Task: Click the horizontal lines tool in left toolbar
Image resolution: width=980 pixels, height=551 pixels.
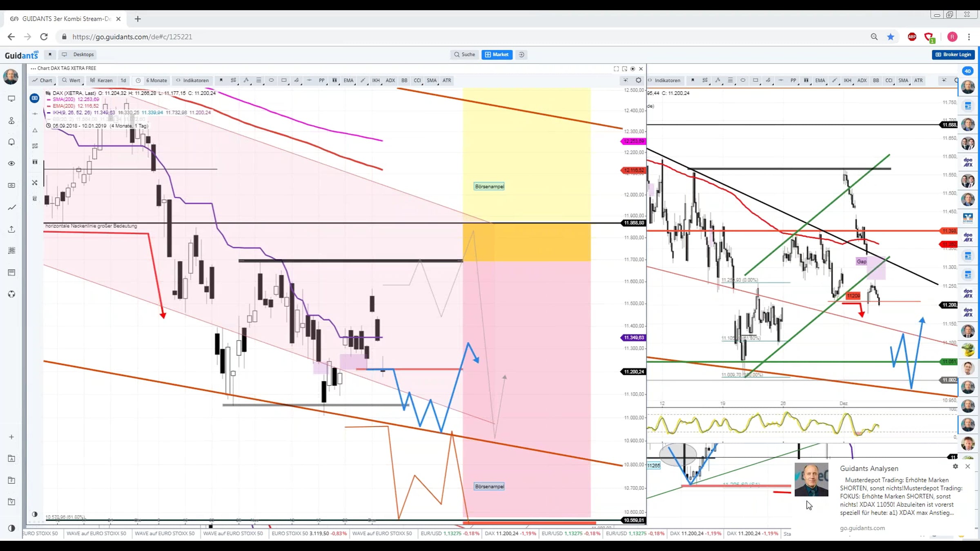Action: 258,80
